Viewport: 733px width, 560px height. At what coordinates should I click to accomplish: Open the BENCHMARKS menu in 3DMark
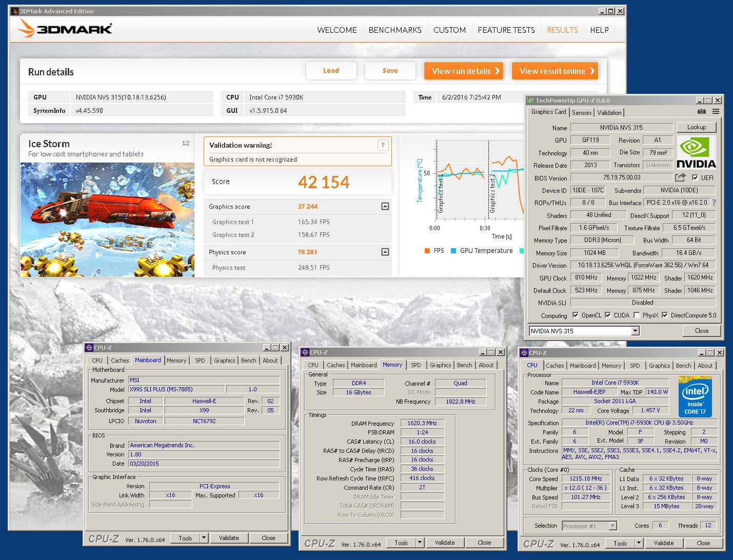[x=395, y=30]
